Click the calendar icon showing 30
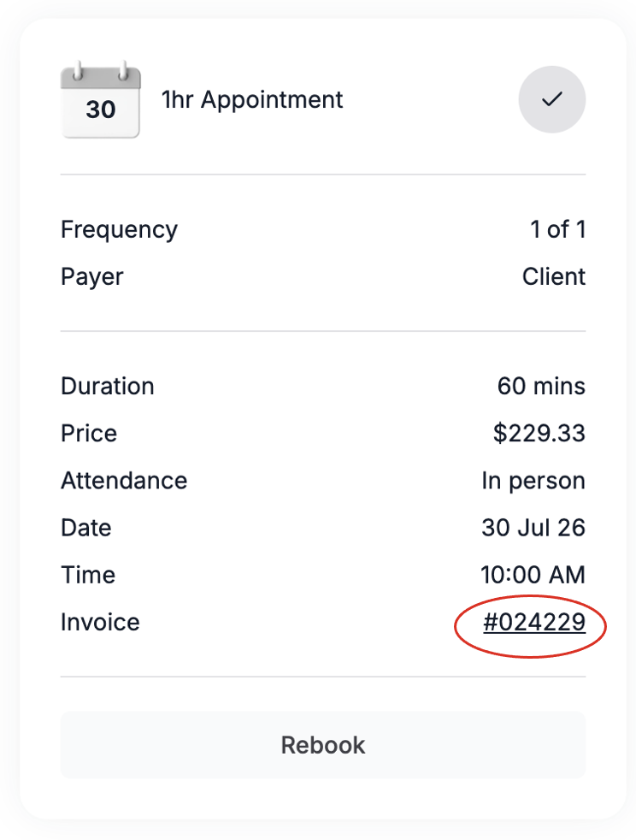 [x=101, y=99]
